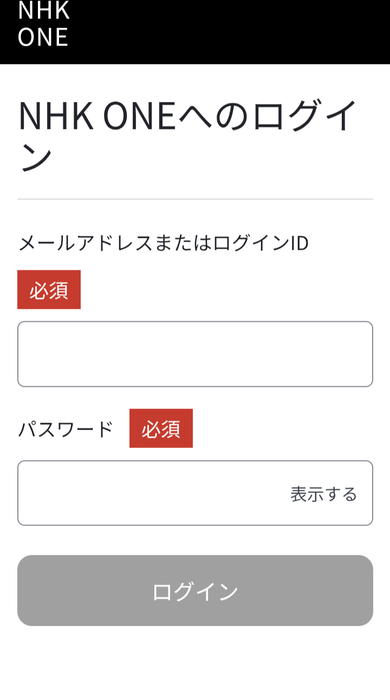Toggle 表示する to reveal the password
Image resolution: width=390 pixels, height=700 pixels.
pos(324,494)
